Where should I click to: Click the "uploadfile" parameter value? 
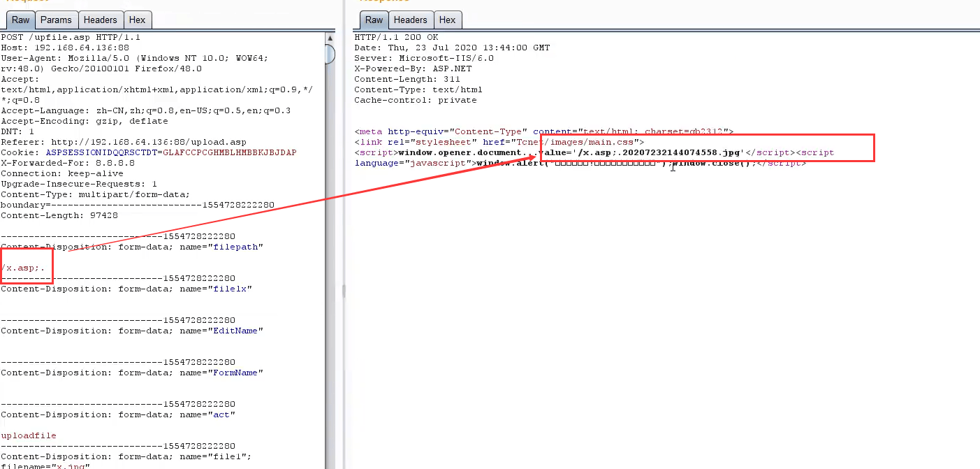(x=29, y=435)
